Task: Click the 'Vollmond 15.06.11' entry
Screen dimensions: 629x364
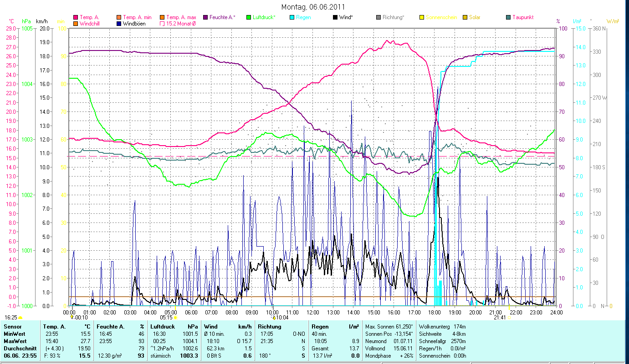Action: click(x=388, y=348)
